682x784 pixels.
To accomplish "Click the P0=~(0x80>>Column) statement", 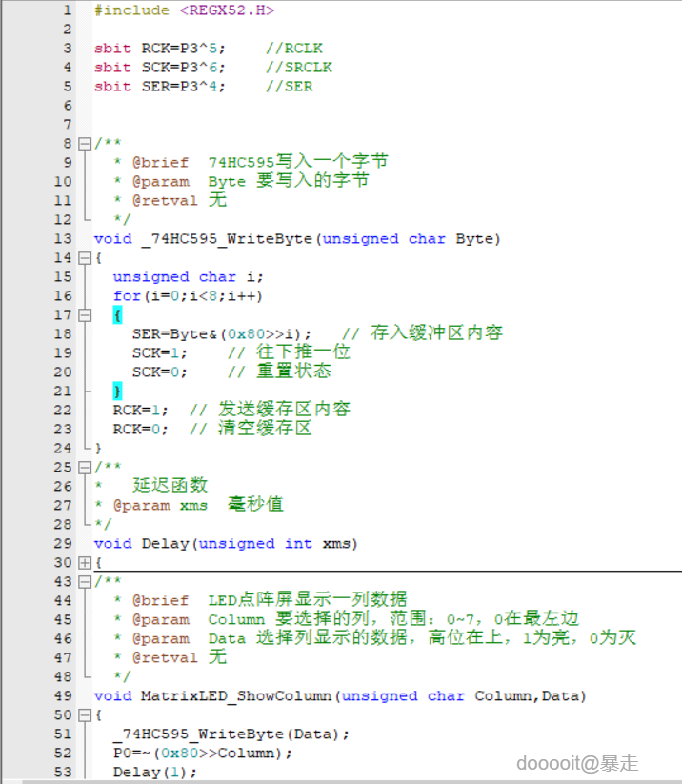I will click(203, 753).
